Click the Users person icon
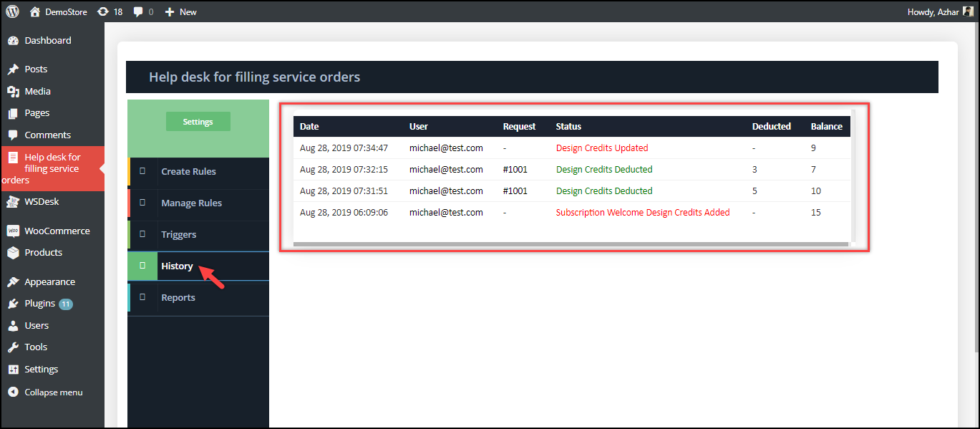The width and height of the screenshot is (980, 429). (x=13, y=326)
